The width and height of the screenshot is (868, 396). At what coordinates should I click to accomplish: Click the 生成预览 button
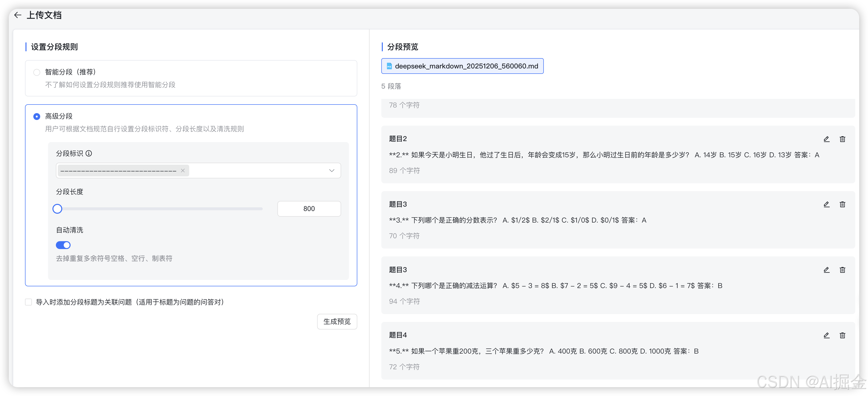[337, 321]
